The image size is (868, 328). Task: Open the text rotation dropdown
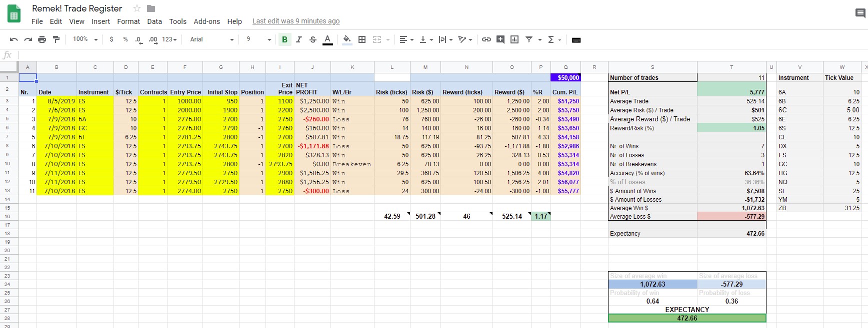465,39
